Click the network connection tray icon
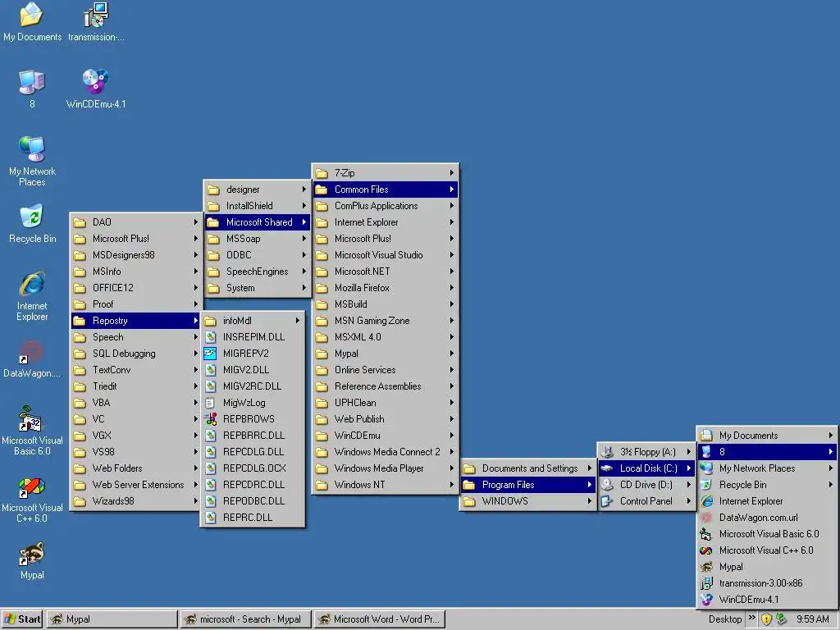Viewport: 840px width, 630px height. pos(782,619)
